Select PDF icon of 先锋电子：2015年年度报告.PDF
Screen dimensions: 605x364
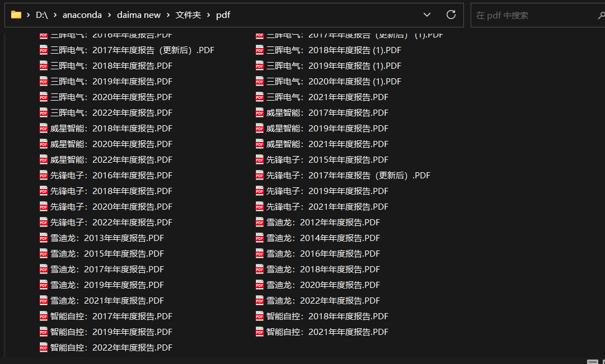click(x=260, y=160)
